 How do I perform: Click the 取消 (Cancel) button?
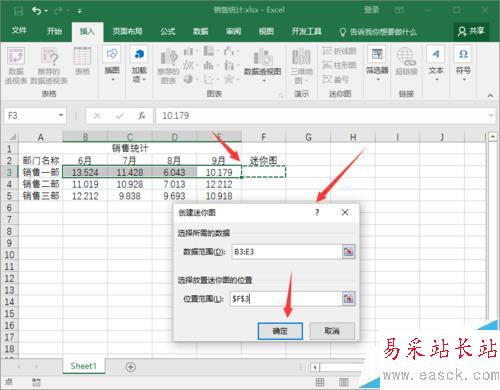point(332,331)
